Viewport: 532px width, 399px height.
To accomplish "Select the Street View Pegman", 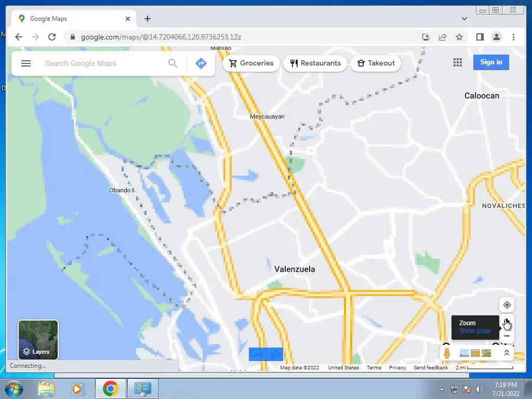I will click(x=447, y=353).
